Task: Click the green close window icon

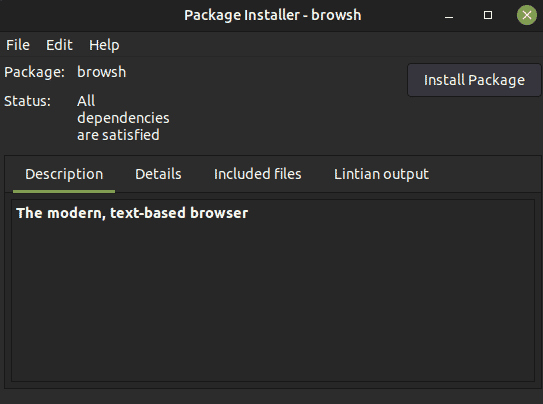Action: (527, 15)
